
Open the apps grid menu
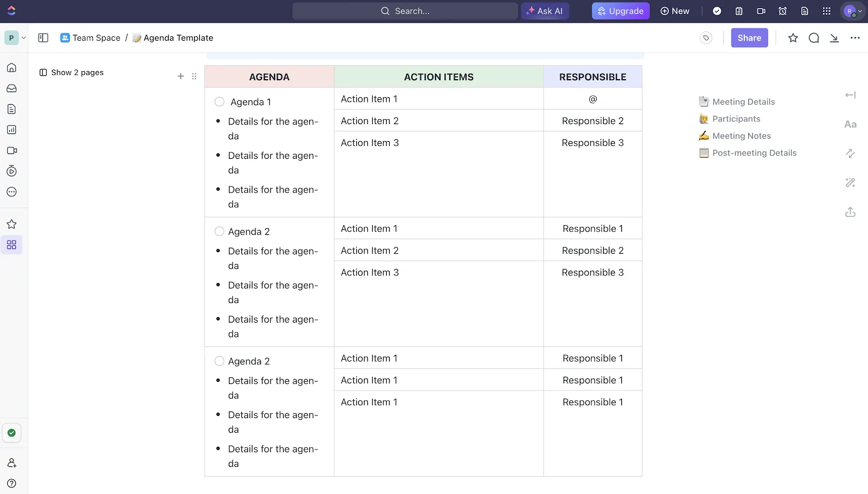click(x=826, y=11)
